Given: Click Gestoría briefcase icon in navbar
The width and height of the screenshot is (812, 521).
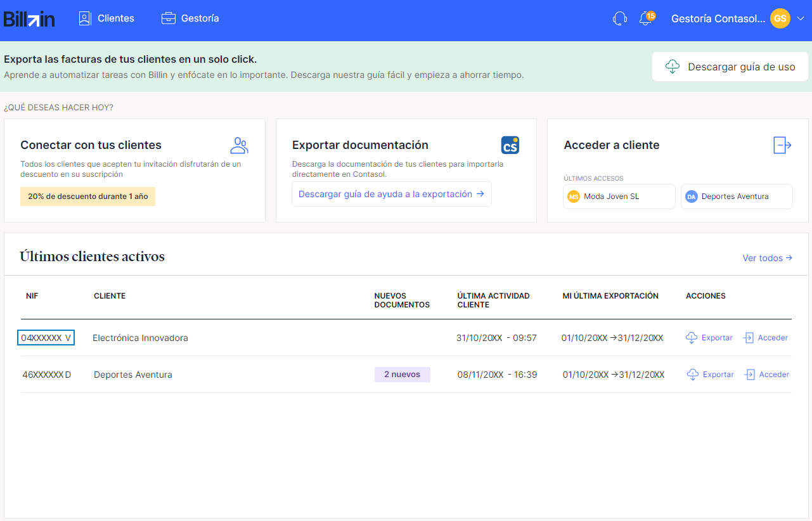Looking at the screenshot, I should [x=168, y=18].
